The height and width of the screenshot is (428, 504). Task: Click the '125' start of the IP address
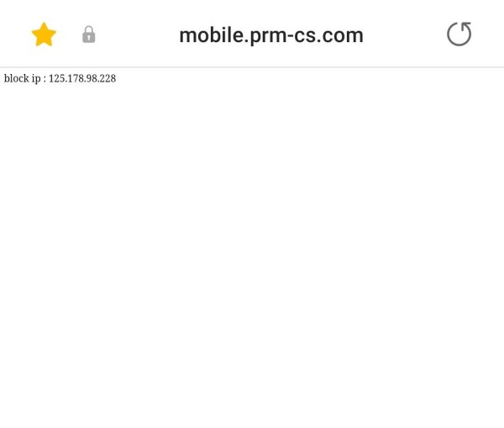(56, 78)
